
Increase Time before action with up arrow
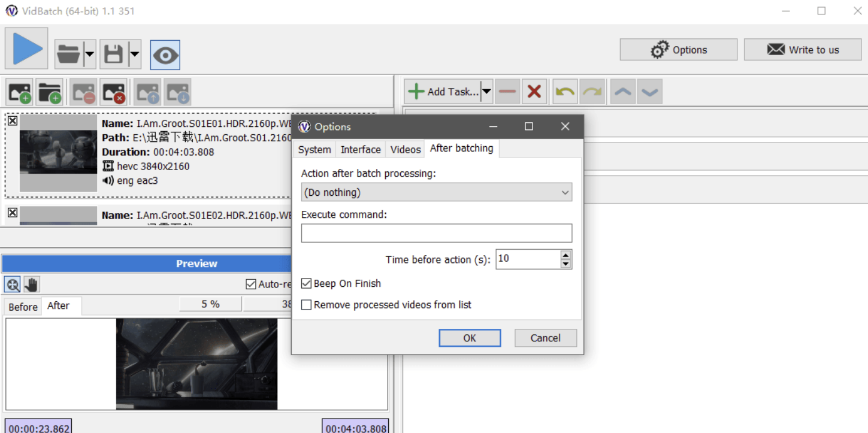[565, 255]
